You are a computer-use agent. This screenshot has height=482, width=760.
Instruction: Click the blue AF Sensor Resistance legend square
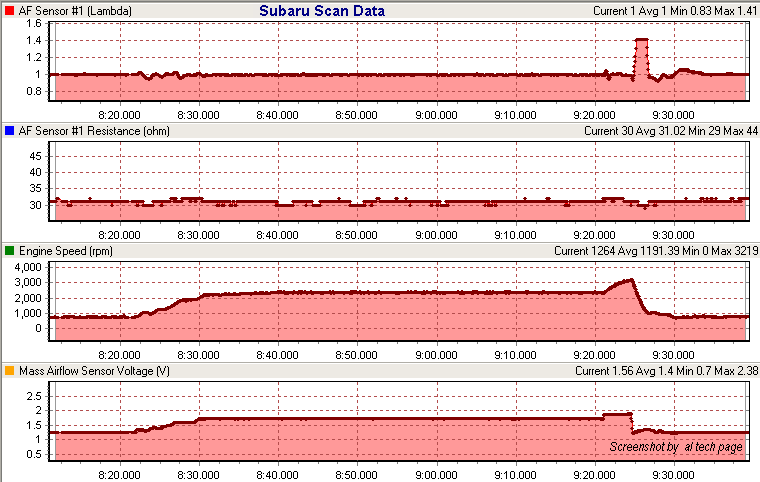(x=9, y=131)
